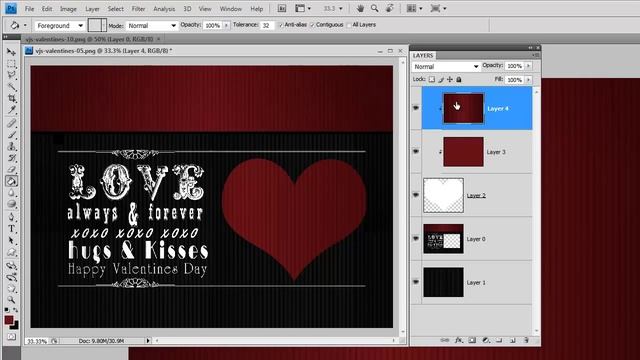
Task: Select the Clone Stamp tool
Action: tap(11, 146)
